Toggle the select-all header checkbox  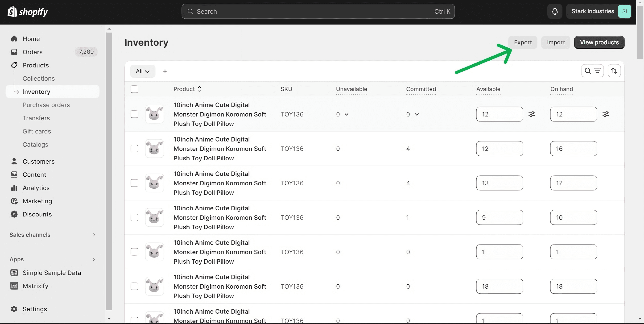click(x=134, y=89)
